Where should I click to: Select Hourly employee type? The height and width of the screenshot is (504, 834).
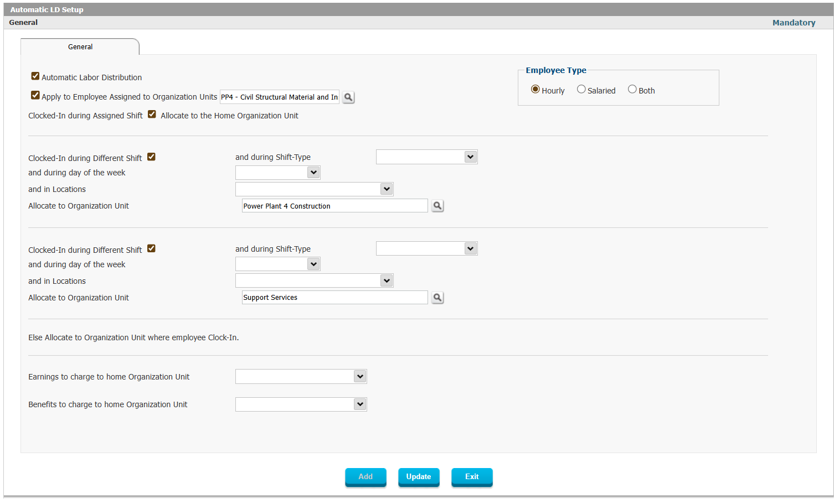(536, 90)
